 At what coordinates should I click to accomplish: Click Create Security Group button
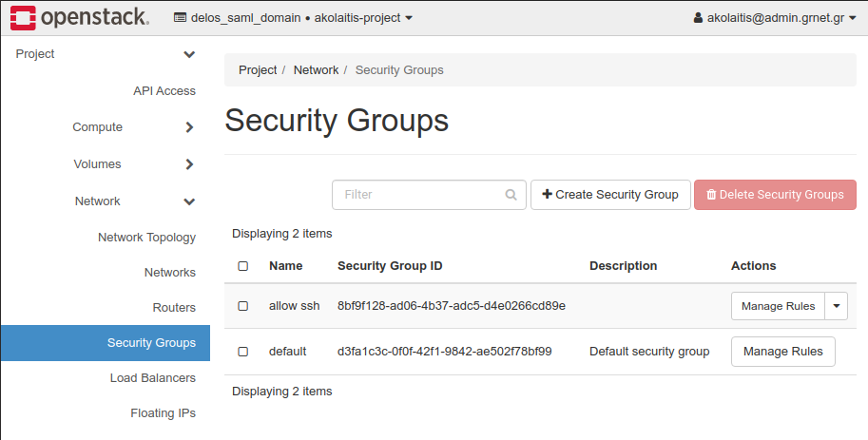point(610,195)
